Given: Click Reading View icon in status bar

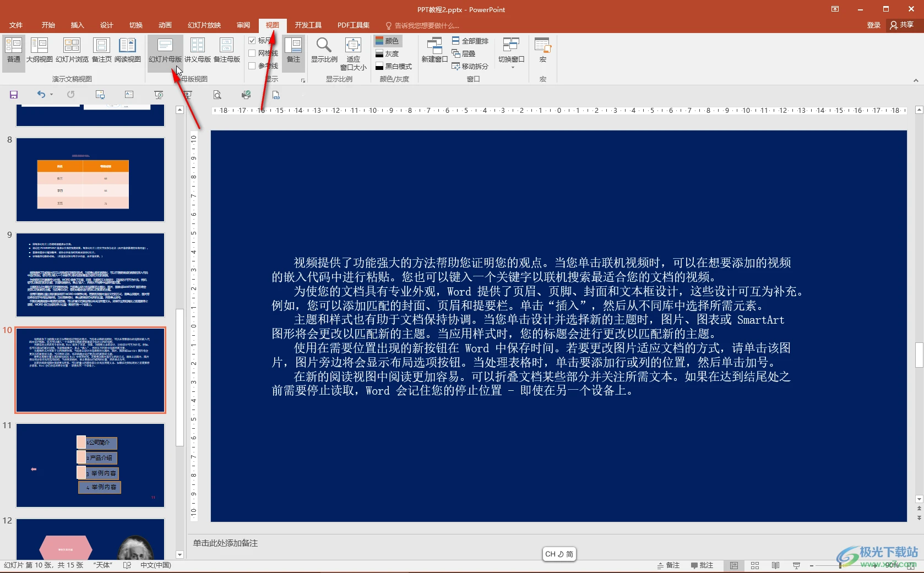Looking at the screenshot, I should click(775, 565).
